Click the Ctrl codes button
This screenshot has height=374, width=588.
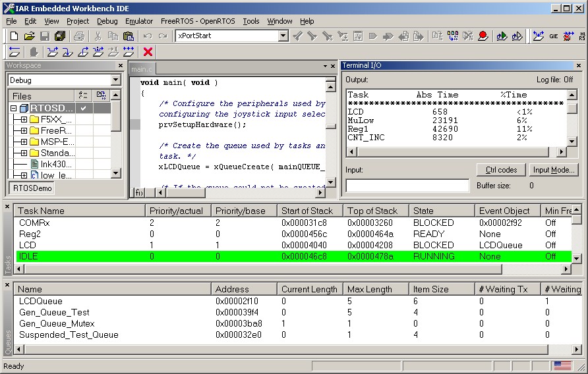501,170
